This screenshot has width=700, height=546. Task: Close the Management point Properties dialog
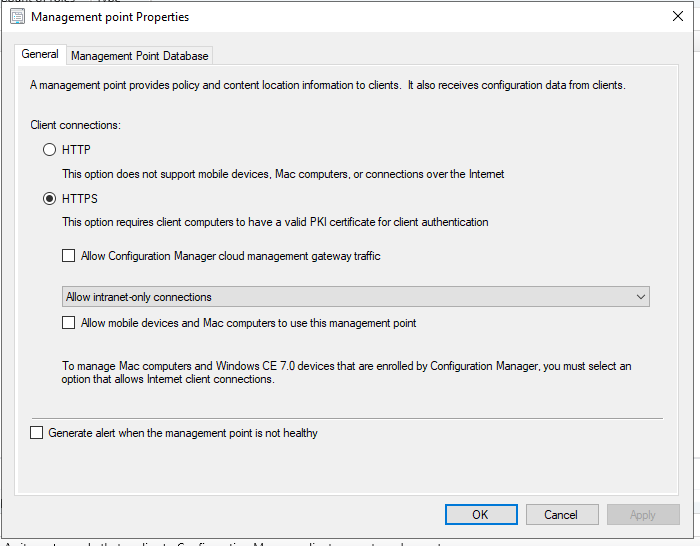(x=678, y=17)
